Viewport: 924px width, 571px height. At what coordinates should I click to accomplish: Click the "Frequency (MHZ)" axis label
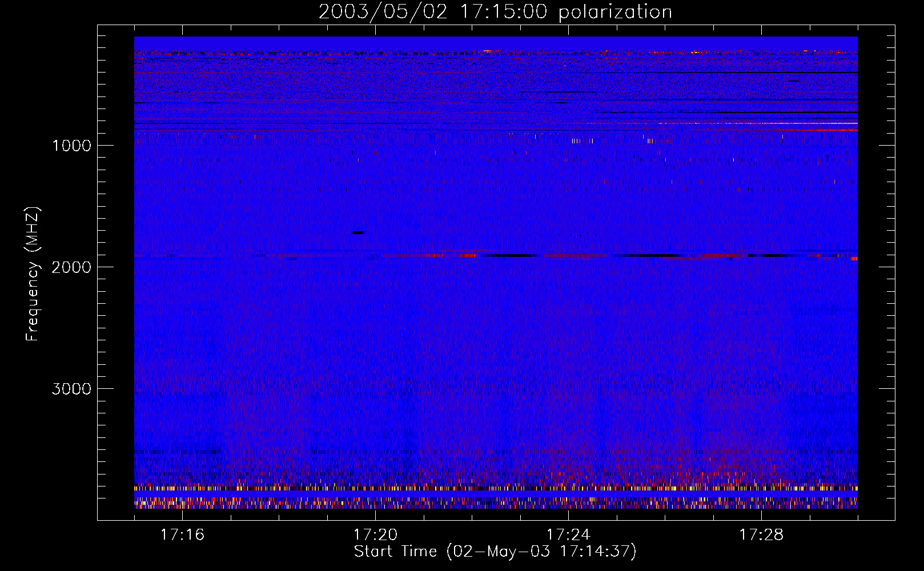(33, 274)
